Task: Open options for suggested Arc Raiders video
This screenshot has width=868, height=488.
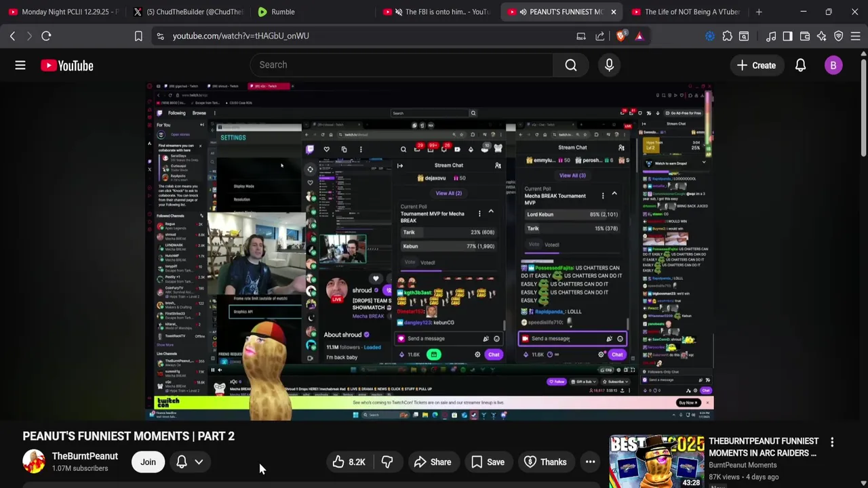Action: [x=832, y=442]
